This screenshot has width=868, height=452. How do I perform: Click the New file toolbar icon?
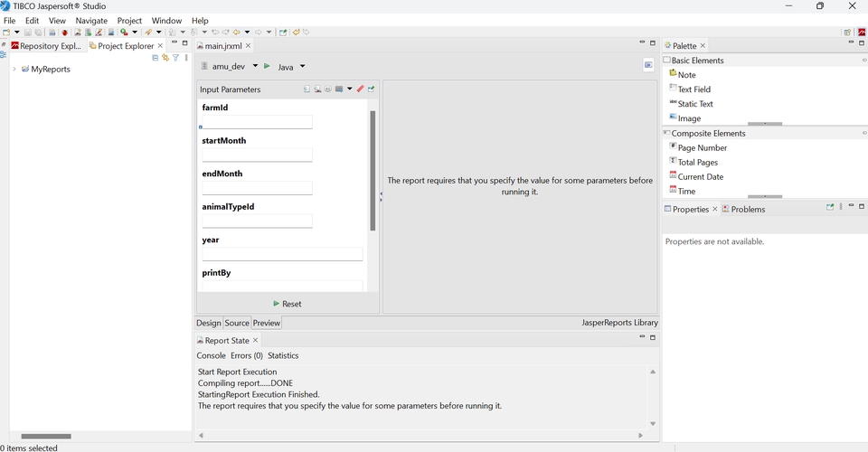pyautogui.click(x=6, y=32)
